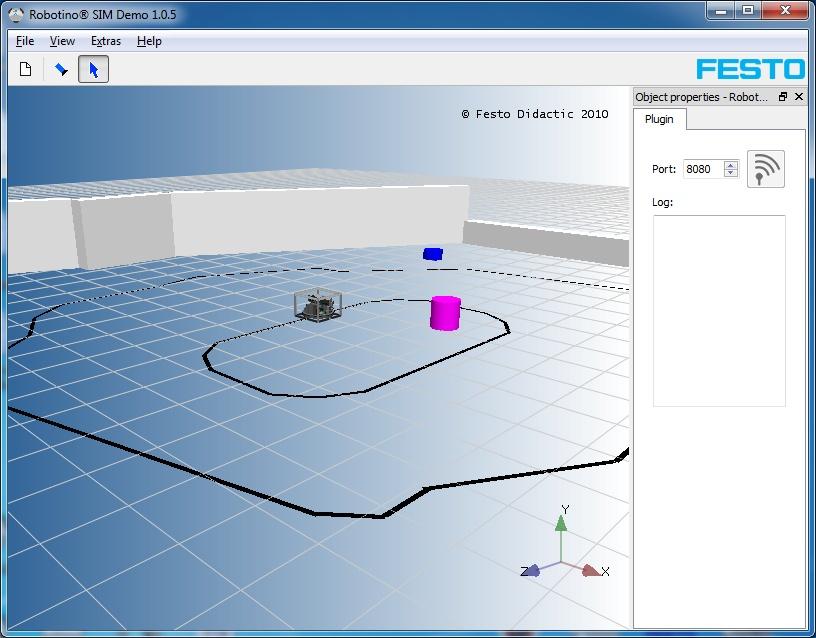Select the magenta cylinder object

445,313
